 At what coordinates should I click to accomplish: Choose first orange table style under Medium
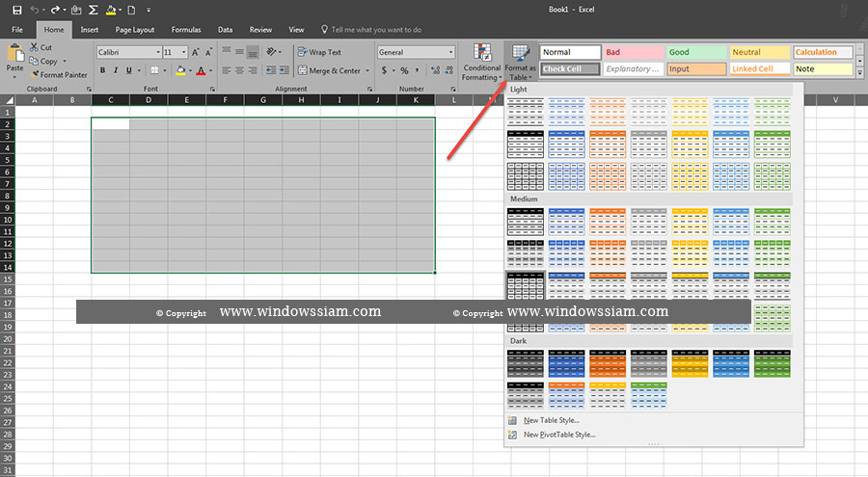point(608,222)
